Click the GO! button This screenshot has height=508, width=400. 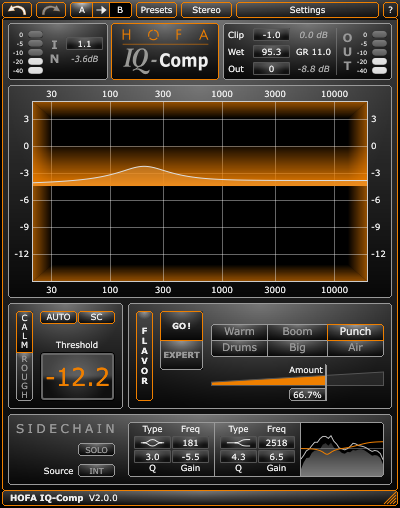click(x=181, y=326)
